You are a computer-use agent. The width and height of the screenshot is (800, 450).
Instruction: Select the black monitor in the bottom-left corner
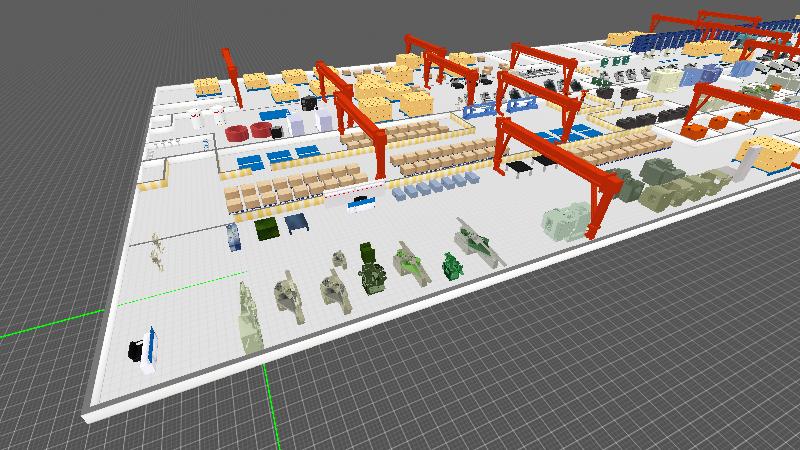135,352
